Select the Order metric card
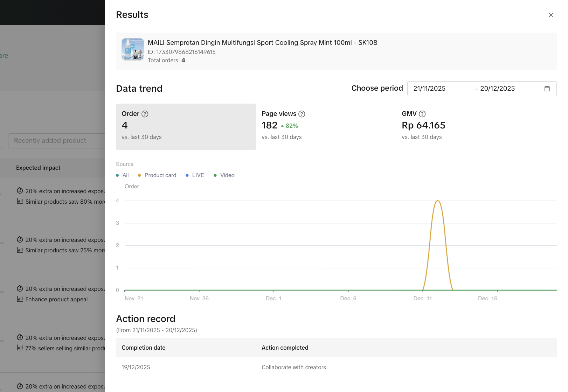 coord(186,127)
